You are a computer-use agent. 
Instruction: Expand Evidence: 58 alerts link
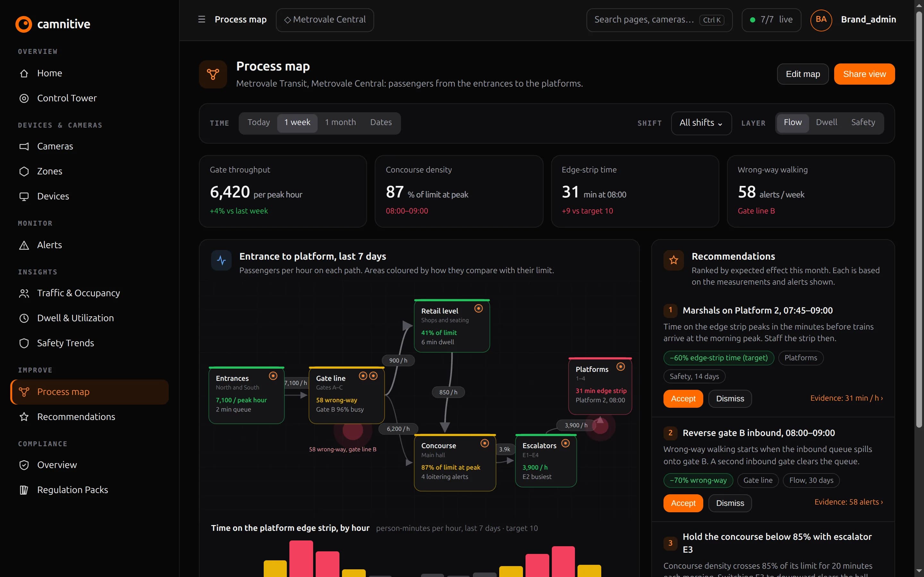(x=848, y=502)
